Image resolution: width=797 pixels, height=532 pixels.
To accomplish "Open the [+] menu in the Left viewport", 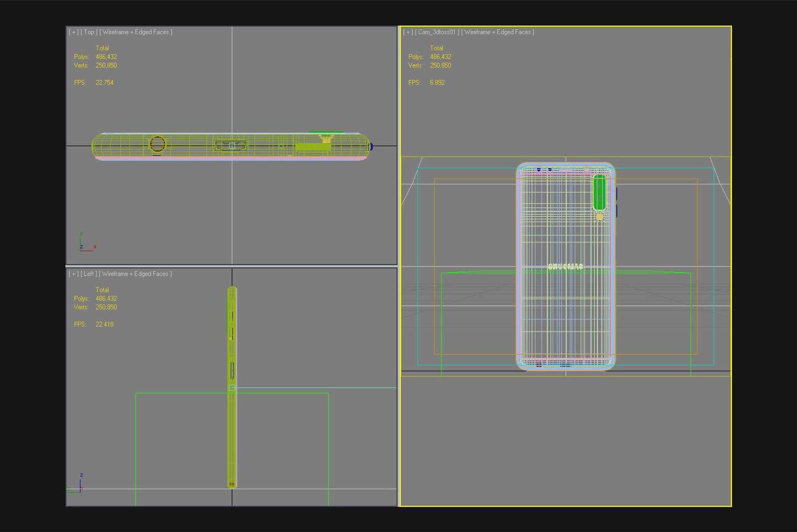I will tap(73, 274).
